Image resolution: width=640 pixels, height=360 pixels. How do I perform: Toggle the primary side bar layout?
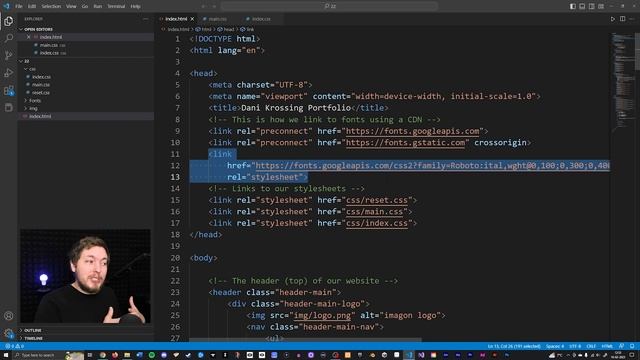pos(573,6)
